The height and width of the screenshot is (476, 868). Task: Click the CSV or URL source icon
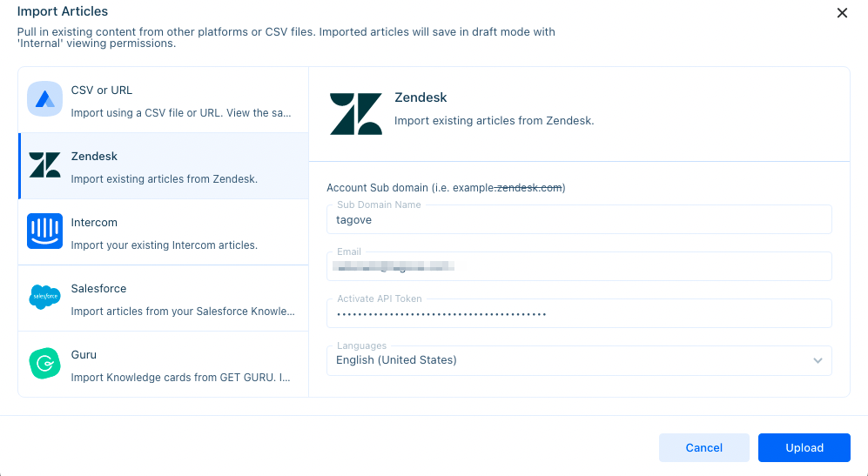(x=45, y=99)
